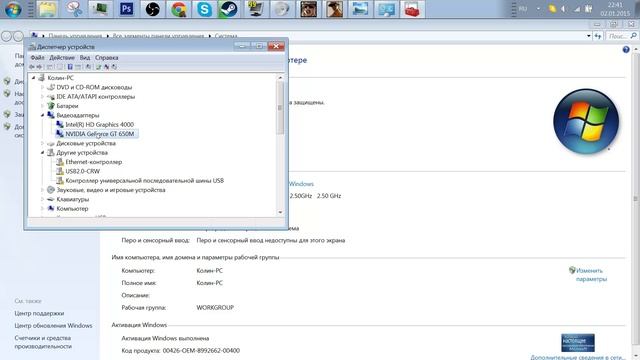Viewport: 640px width, 360px height.
Task: Open address bar history dropdown arrow
Action: point(589,36)
